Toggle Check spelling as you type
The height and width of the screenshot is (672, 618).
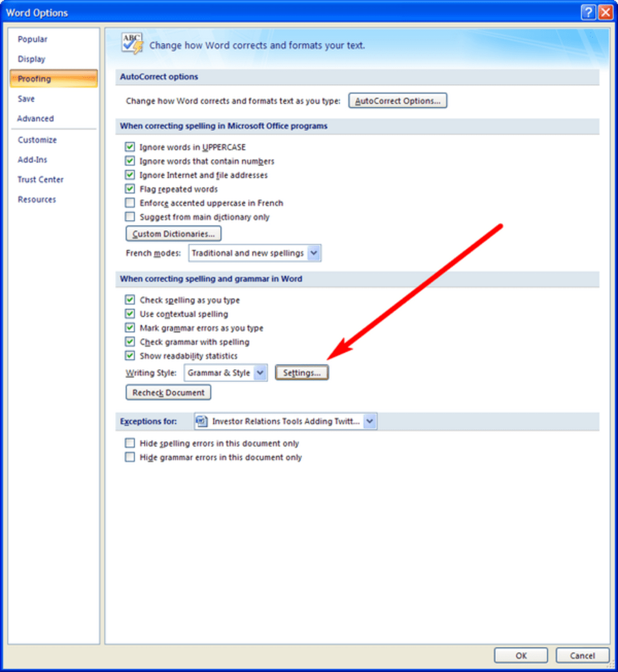(x=130, y=300)
